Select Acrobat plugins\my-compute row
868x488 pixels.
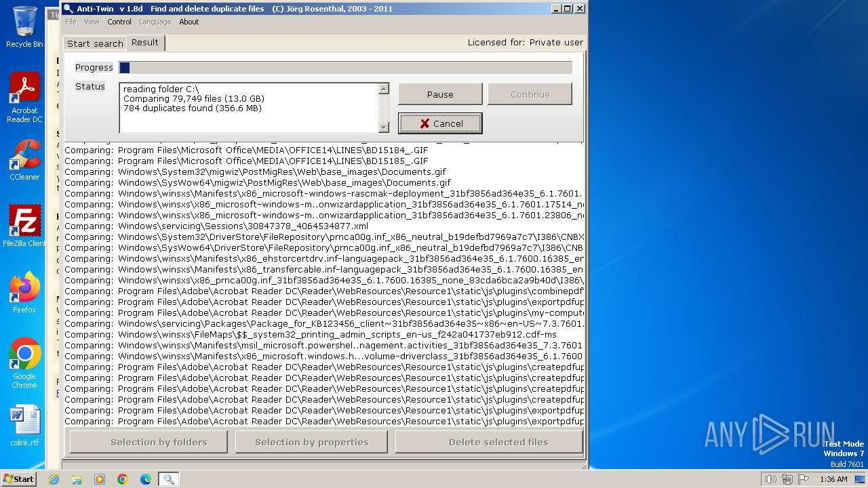tap(323, 313)
